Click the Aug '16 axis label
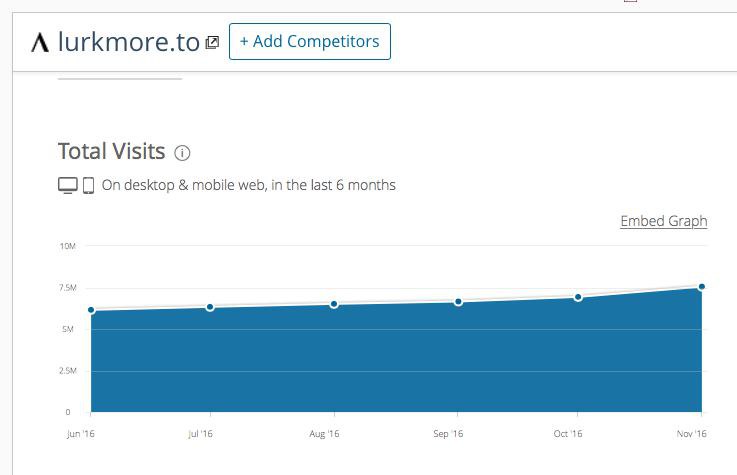Screen dimensions: 737x475 click(x=324, y=434)
